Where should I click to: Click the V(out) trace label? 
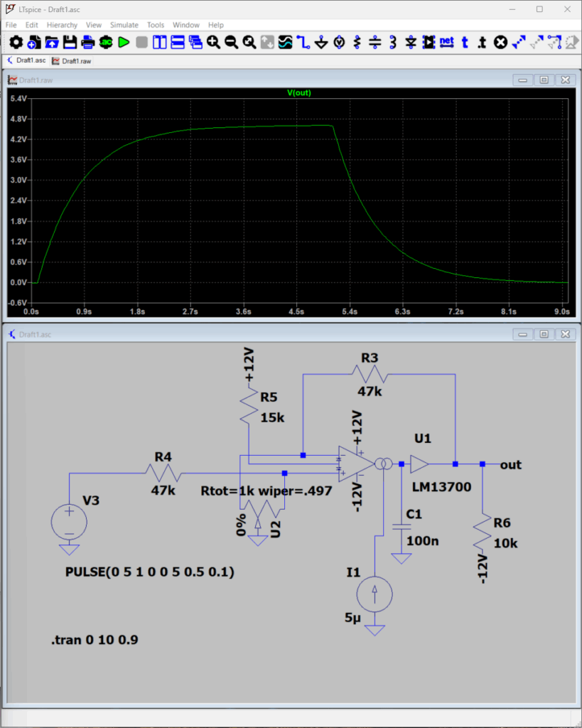pos(298,93)
